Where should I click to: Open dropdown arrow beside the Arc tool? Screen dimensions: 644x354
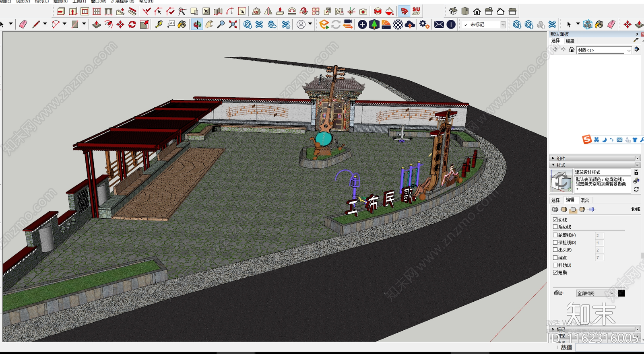[x=64, y=24]
